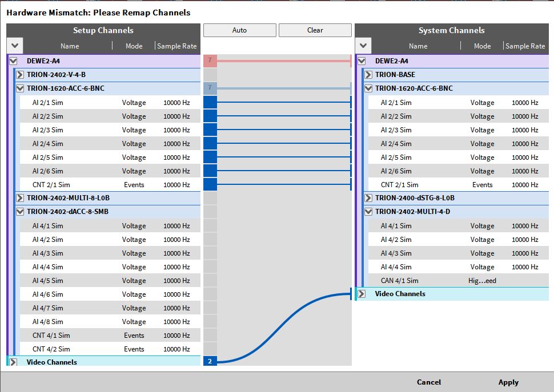The image size is (554, 392).
Task: Expand Video Channels in System Channels
Action: (x=362, y=294)
